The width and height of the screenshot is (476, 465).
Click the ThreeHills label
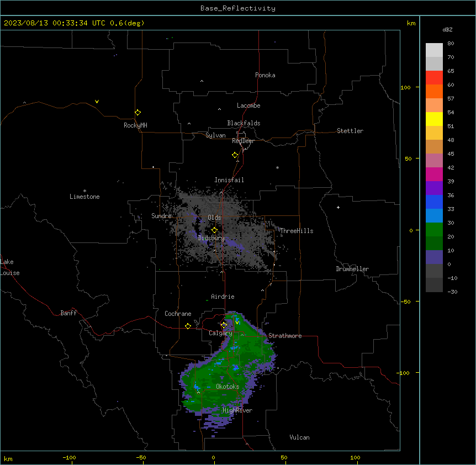tap(297, 231)
